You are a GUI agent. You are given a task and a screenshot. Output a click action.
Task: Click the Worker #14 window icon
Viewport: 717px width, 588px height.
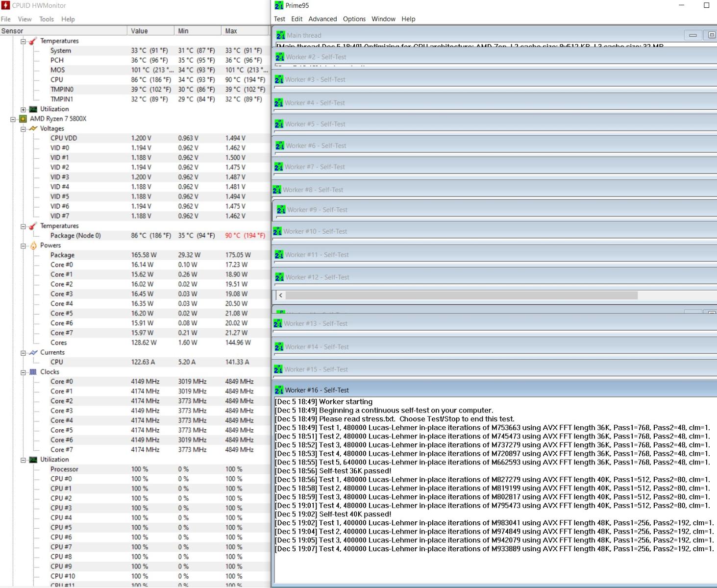pos(279,347)
